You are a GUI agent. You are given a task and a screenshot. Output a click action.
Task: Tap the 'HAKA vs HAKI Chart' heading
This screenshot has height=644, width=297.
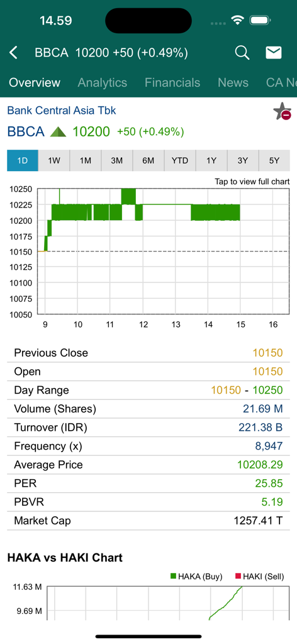point(65,558)
